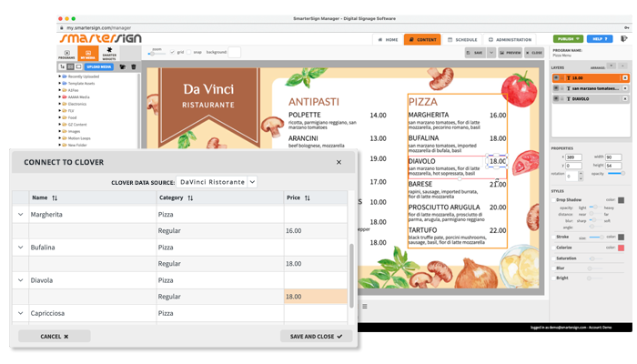This screenshot has height=364, width=637.
Task: Select the grid thumbnail view icon in media panel
Action: click(x=70, y=66)
